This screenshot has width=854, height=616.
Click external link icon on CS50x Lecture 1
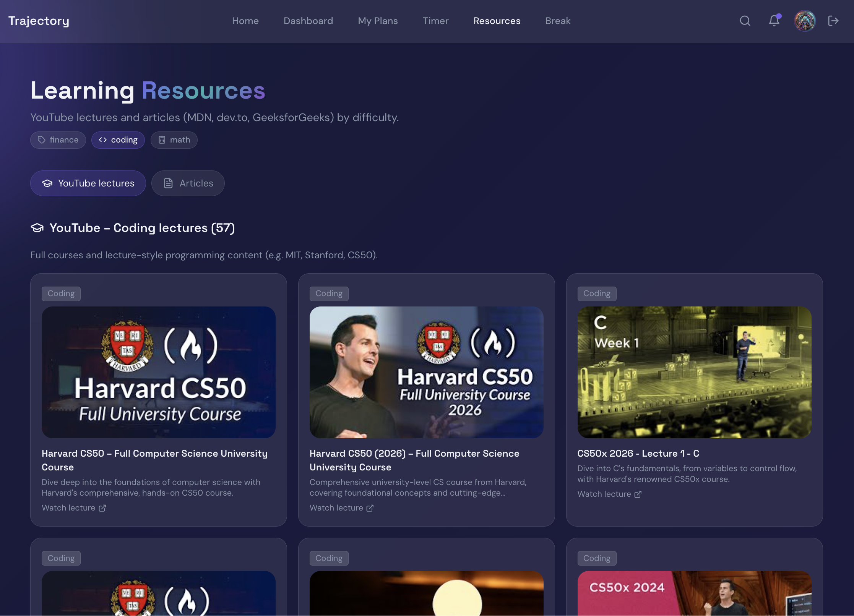(638, 494)
